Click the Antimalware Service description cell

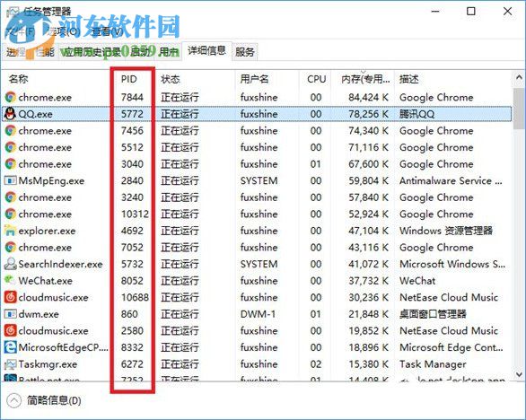coord(451,180)
